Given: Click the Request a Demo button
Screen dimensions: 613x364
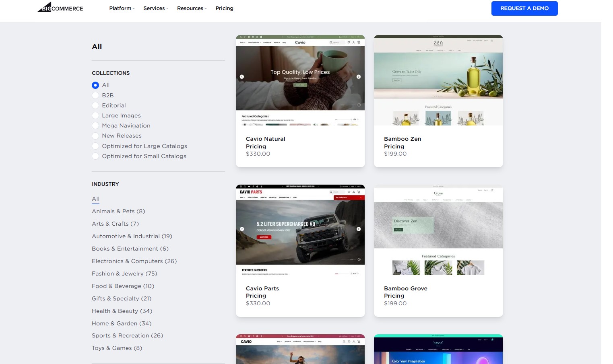Looking at the screenshot, I should 524,8.
